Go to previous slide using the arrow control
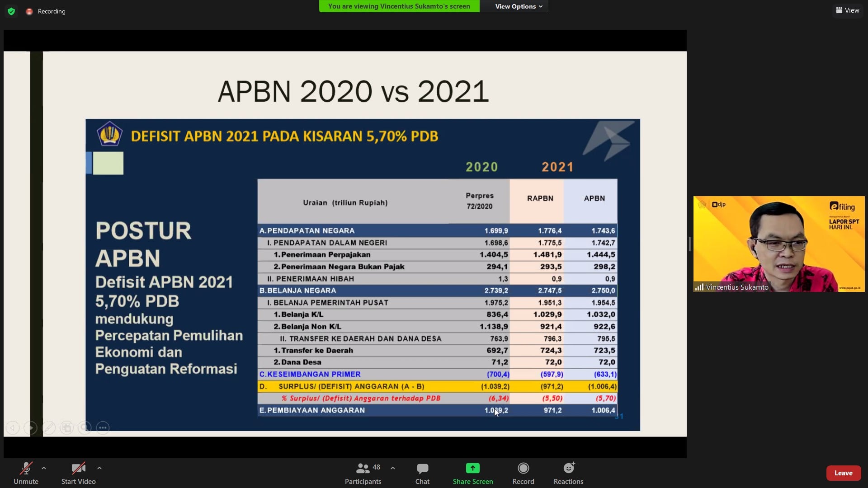 13,427
